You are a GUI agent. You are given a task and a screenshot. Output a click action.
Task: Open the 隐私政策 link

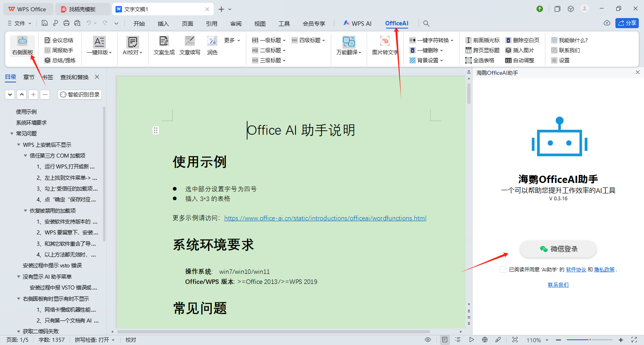pos(605,270)
